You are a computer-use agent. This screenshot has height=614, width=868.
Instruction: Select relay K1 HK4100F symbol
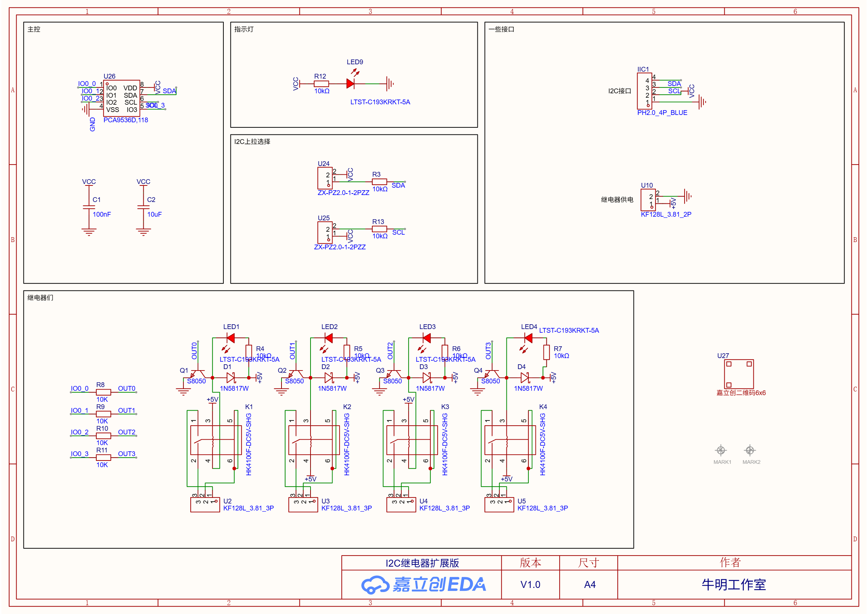point(216,440)
